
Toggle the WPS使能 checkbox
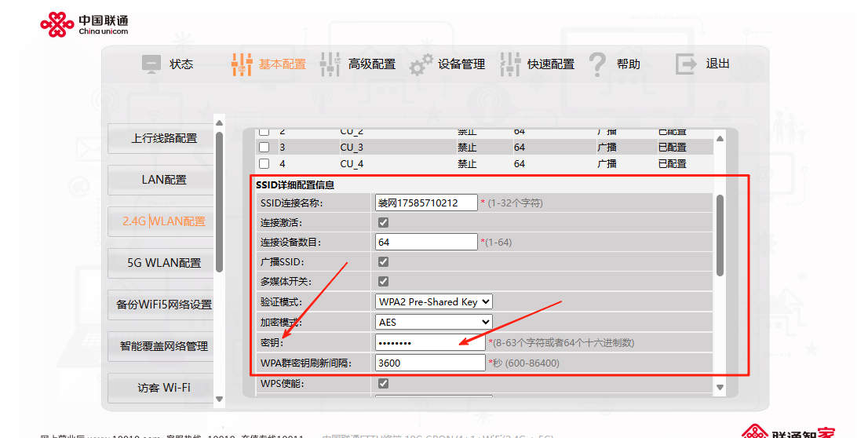pos(383,383)
